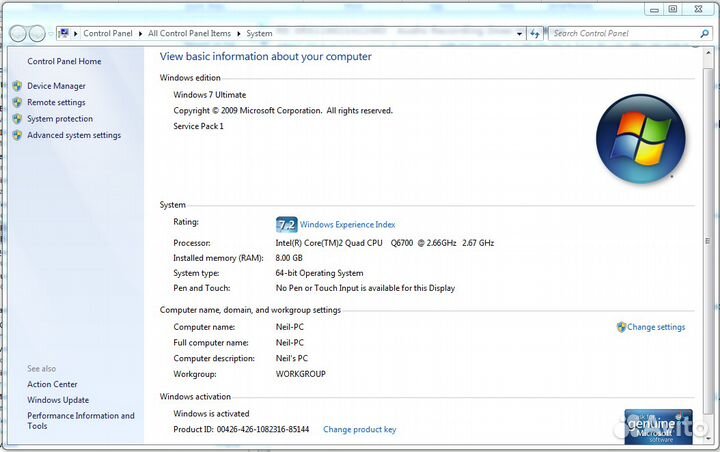Click the Forward navigation button
The height and width of the screenshot is (452, 720).
(37, 34)
